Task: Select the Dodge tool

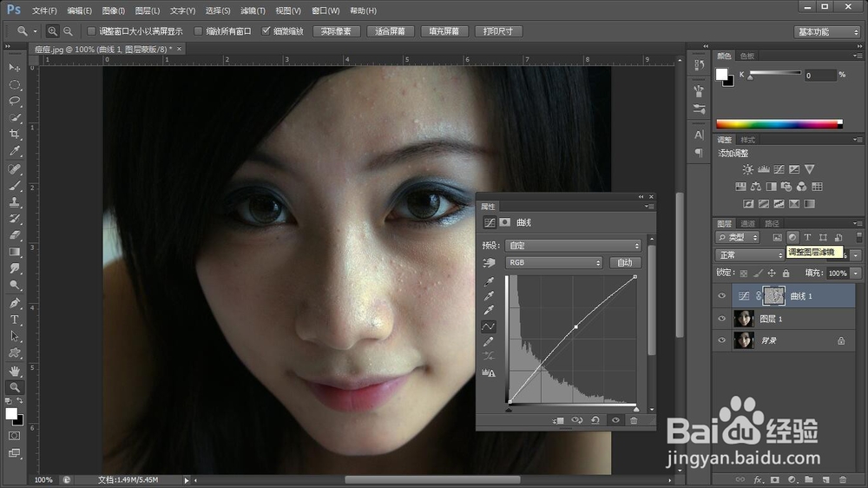Action: tap(15, 286)
